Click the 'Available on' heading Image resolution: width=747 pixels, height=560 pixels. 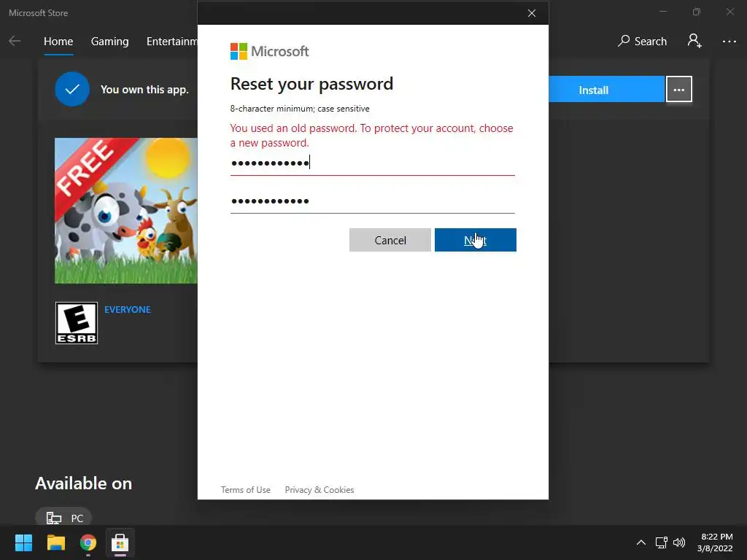pos(83,483)
